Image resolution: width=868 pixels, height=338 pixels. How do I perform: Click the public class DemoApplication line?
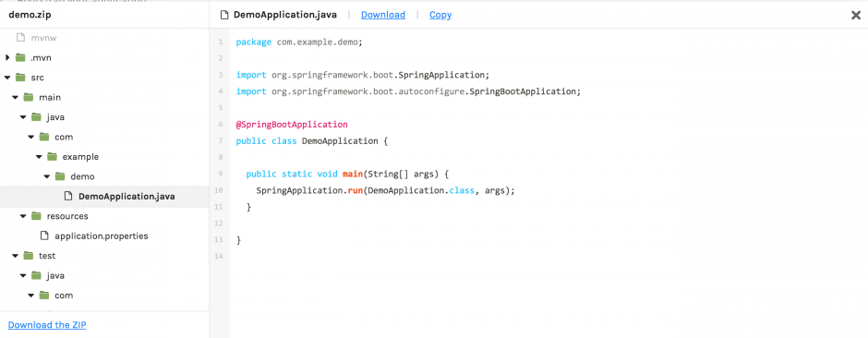point(312,141)
